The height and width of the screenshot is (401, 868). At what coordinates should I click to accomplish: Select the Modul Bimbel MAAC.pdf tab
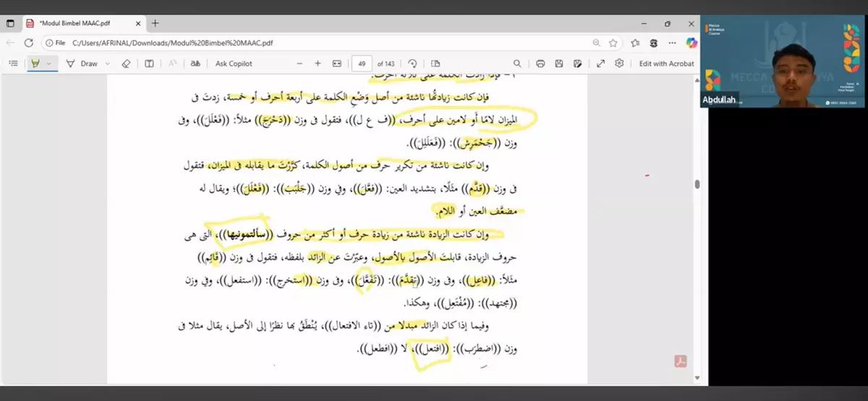(x=80, y=23)
